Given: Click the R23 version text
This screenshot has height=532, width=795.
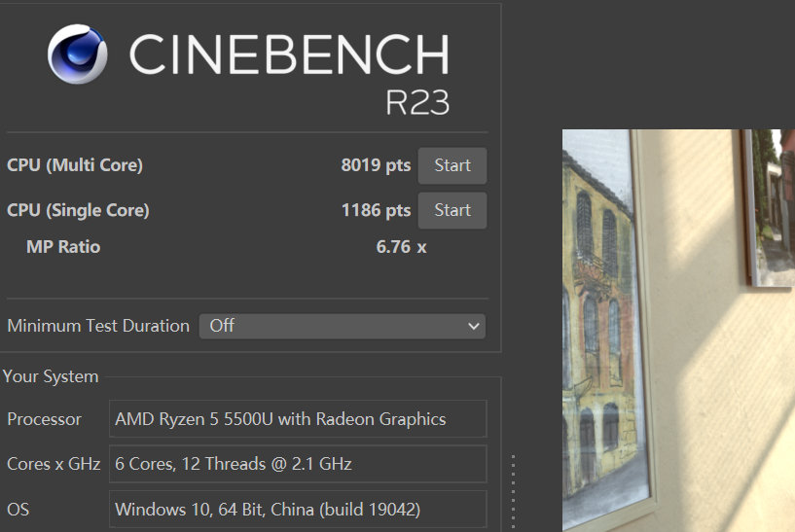Looking at the screenshot, I should (x=417, y=103).
